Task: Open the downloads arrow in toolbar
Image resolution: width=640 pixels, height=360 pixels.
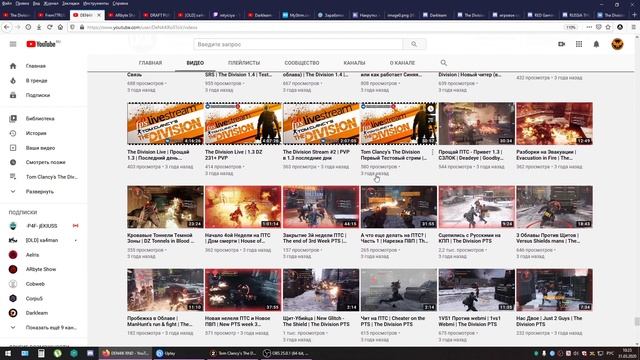Action: tap(39, 27)
